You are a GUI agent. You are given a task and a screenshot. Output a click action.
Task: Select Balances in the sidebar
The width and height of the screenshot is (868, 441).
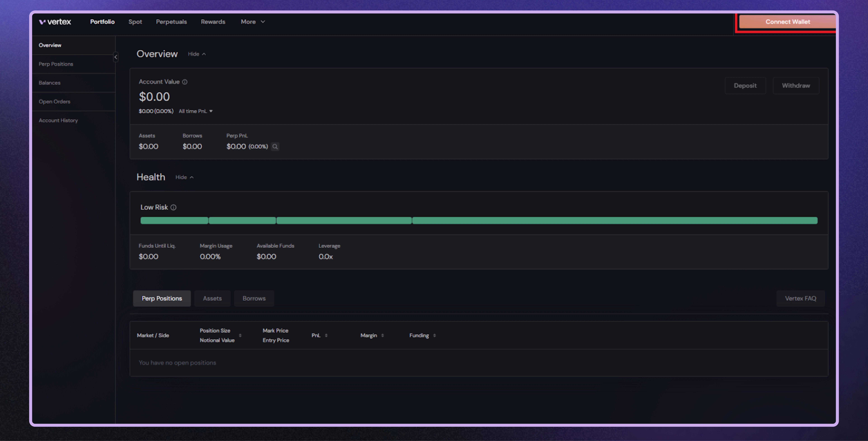74,83
